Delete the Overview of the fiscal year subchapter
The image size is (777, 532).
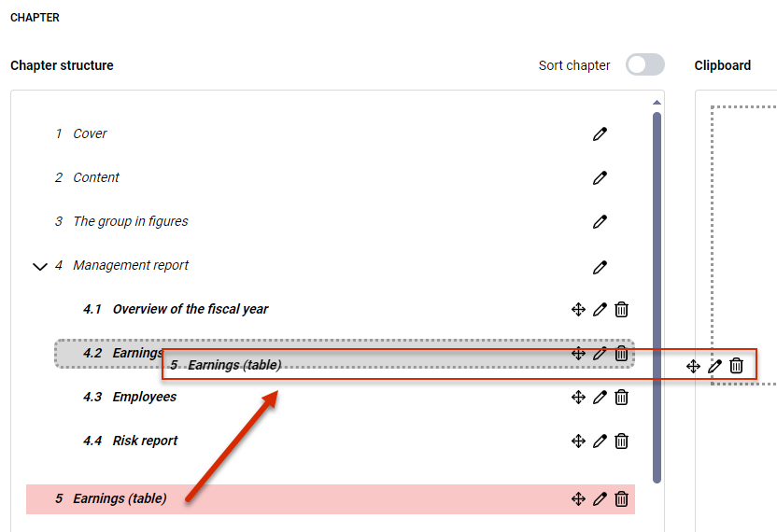coord(621,310)
